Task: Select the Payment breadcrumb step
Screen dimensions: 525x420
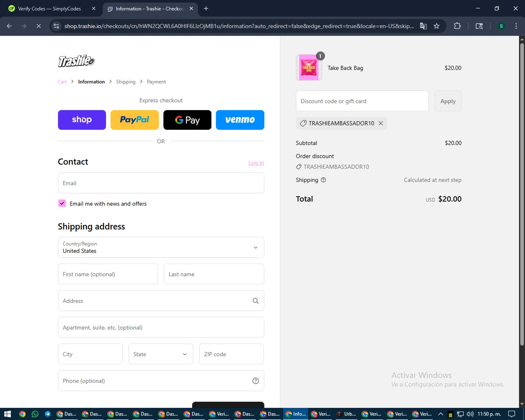Action: click(156, 82)
